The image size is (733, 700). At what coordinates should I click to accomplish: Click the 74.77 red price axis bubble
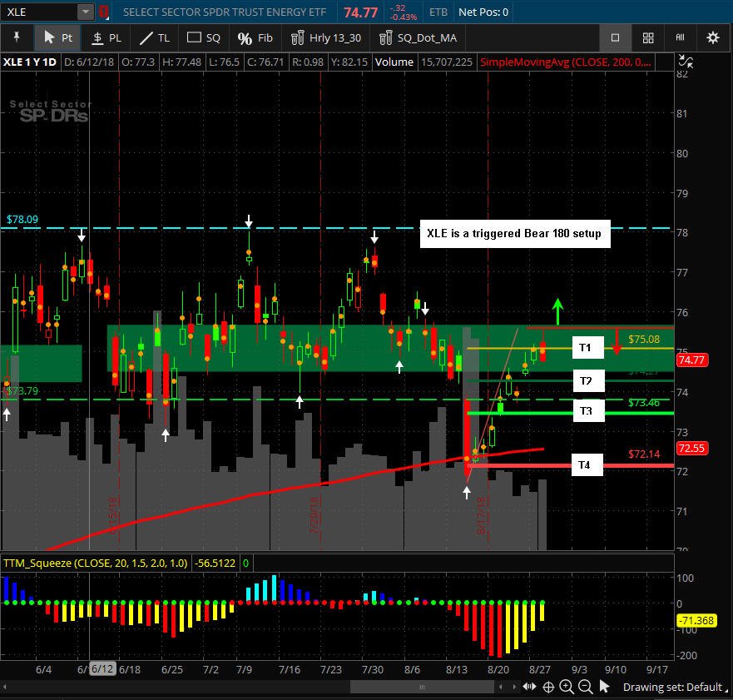(x=692, y=360)
